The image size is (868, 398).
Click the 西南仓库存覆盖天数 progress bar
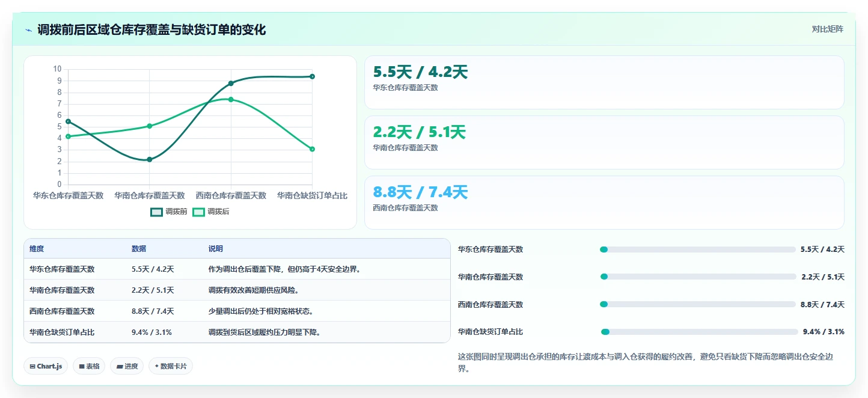(x=698, y=304)
